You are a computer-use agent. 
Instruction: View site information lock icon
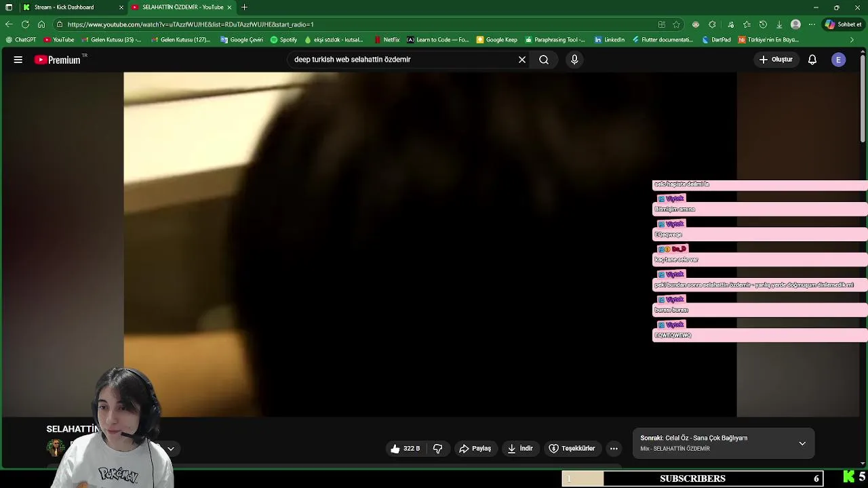[x=60, y=24]
